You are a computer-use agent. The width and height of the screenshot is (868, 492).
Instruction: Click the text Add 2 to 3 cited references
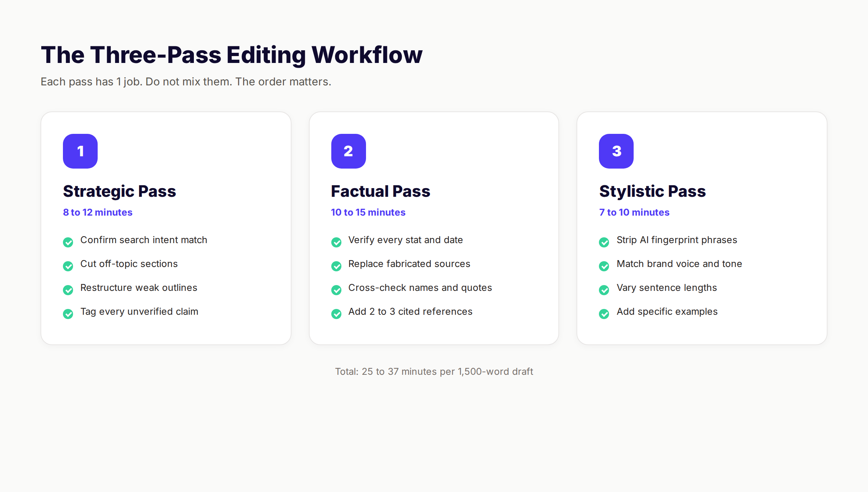(410, 311)
